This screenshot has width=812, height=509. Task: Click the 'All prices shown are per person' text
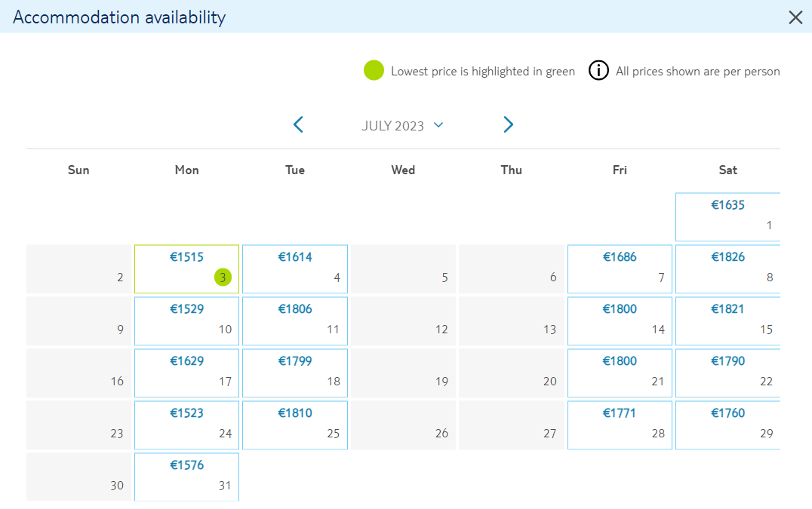click(x=697, y=72)
